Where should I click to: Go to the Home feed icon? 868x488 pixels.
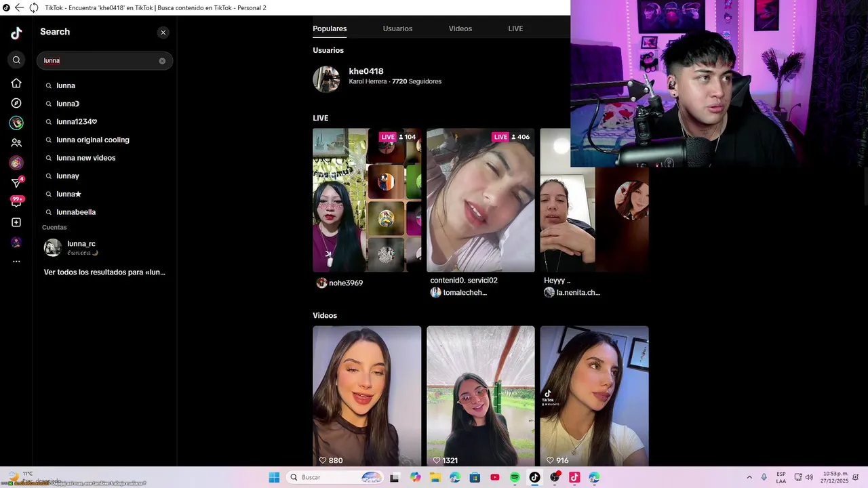coord(16,83)
